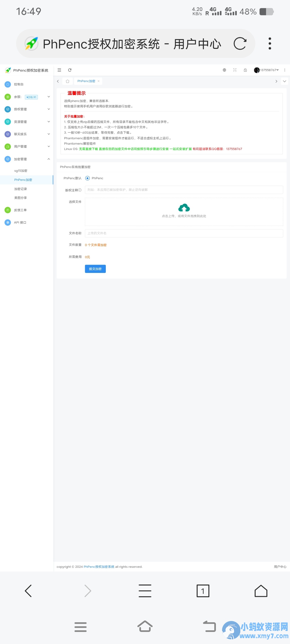
Task: Reload the page with the browser refresh icon
Action: click(x=240, y=44)
